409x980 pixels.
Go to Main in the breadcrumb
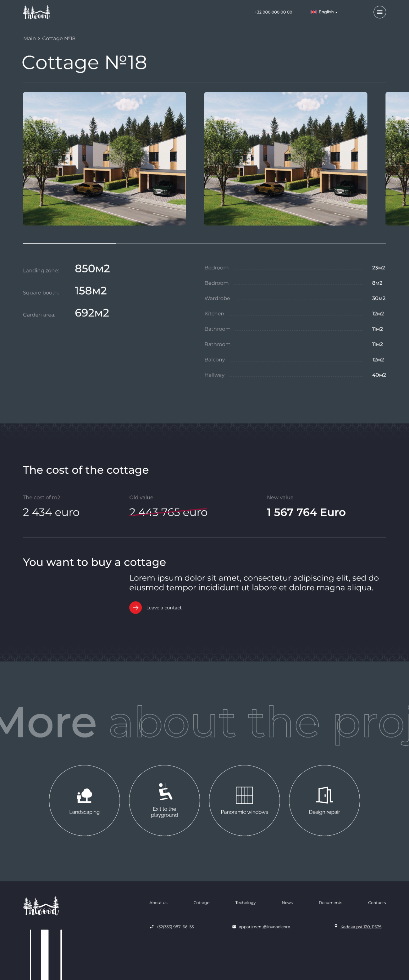29,38
